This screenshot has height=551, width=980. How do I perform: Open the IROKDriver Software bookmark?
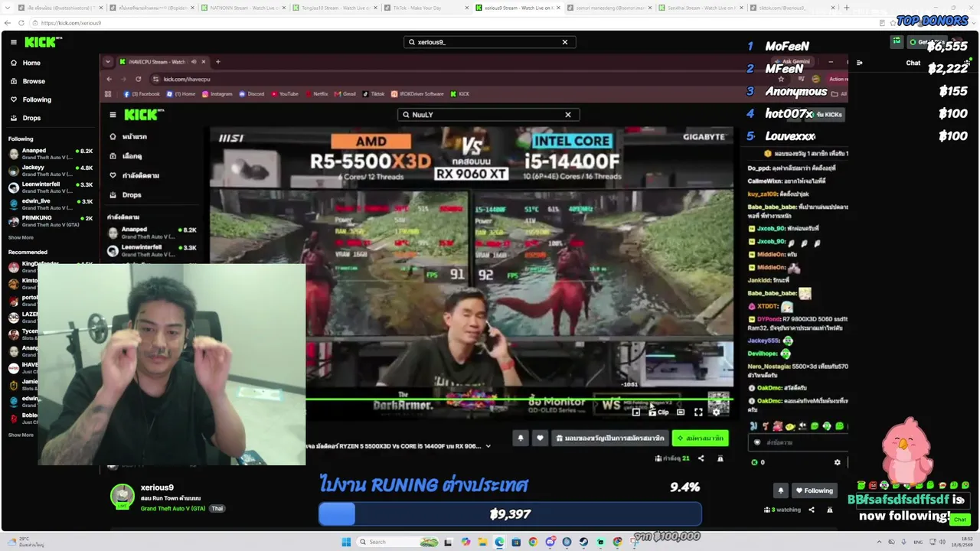click(417, 94)
